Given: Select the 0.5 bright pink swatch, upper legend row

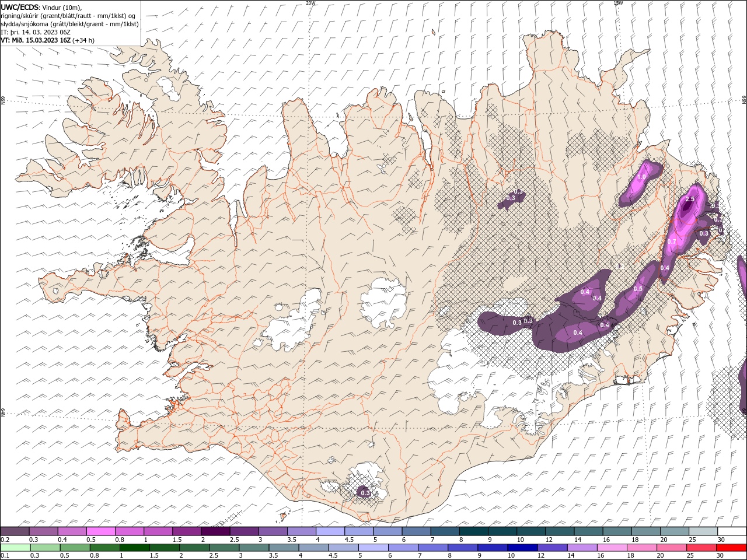Looking at the screenshot, I should click(101, 531).
